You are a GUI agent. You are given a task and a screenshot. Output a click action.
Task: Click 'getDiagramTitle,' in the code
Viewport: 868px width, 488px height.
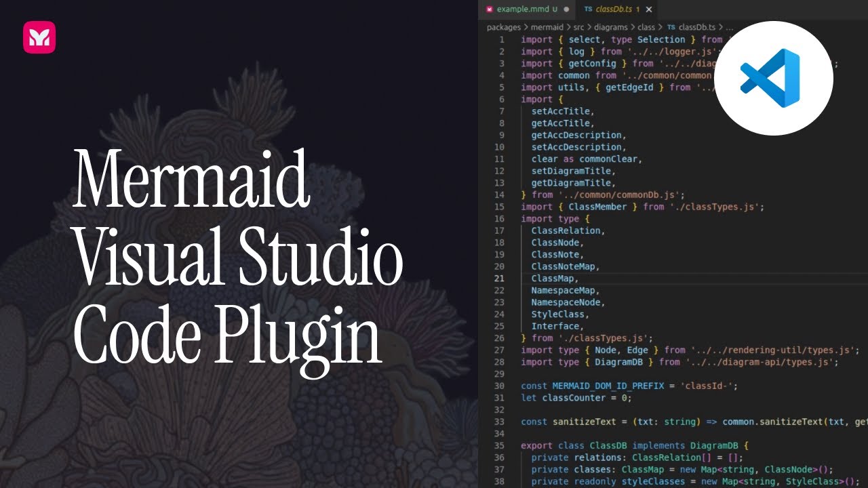pos(573,183)
